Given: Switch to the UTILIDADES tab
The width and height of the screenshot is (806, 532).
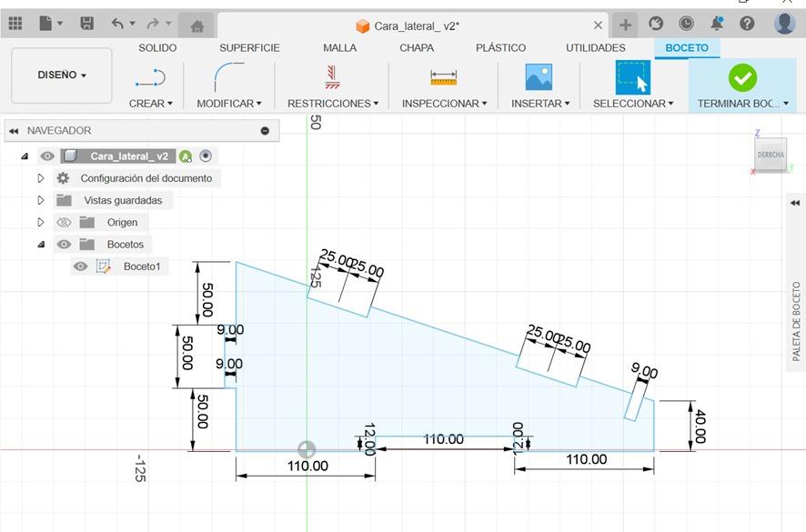Looking at the screenshot, I should click(x=595, y=48).
